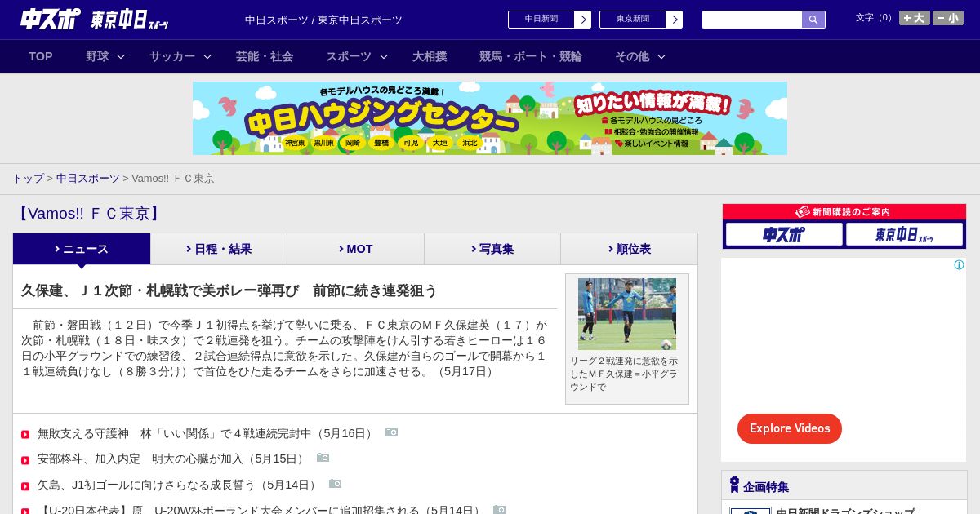The width and height of the screenshot is (980, 514).
Task: Open 中日新聞ドラゴンズショップ link
Action: click(x=845, y=512)
